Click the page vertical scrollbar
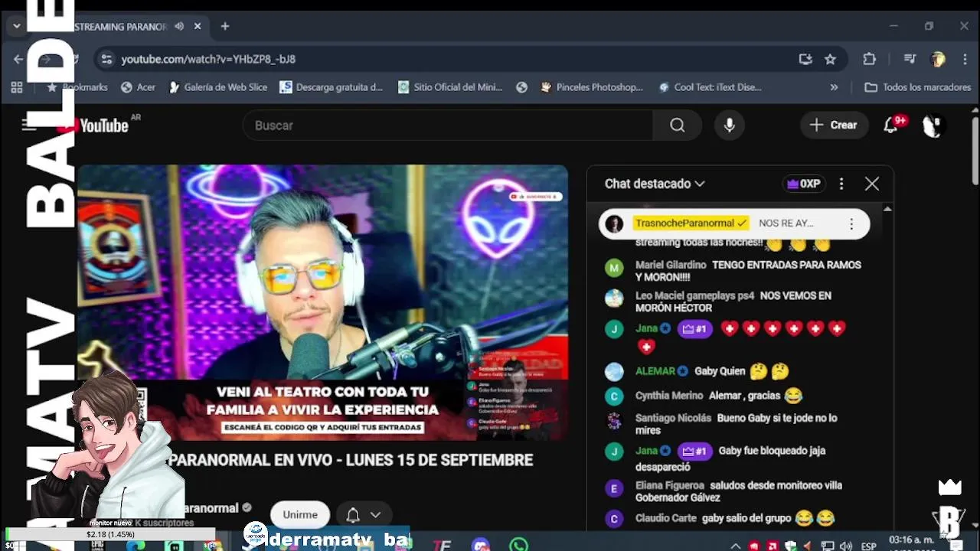 (975, 151)
